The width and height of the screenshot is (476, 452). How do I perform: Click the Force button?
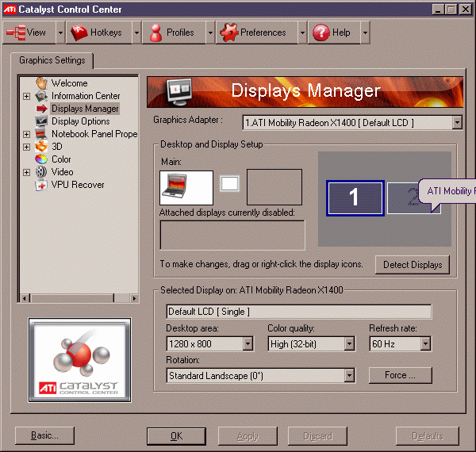pyautogui.click(x=400, y=375)
